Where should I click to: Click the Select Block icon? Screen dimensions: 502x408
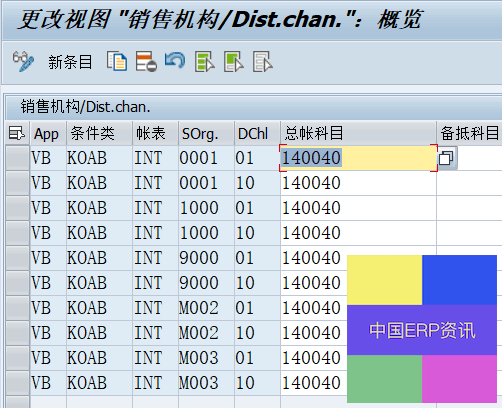click(234, 62)
